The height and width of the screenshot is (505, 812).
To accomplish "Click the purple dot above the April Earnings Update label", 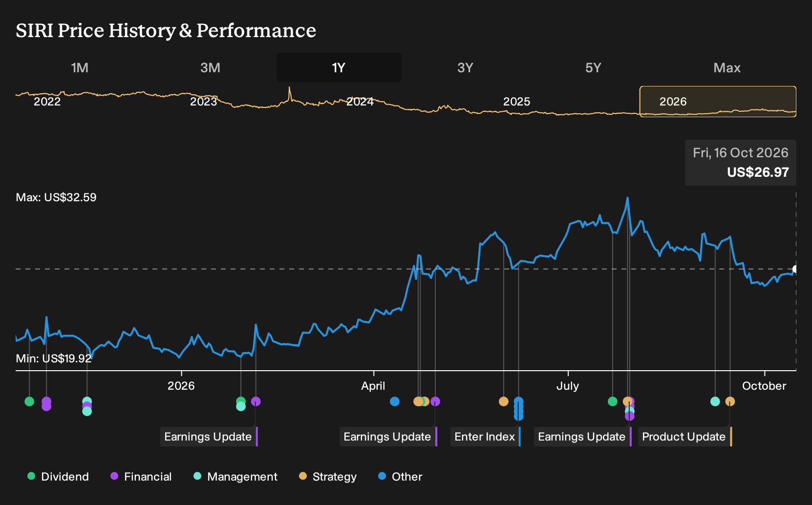I will pos(435,401).
